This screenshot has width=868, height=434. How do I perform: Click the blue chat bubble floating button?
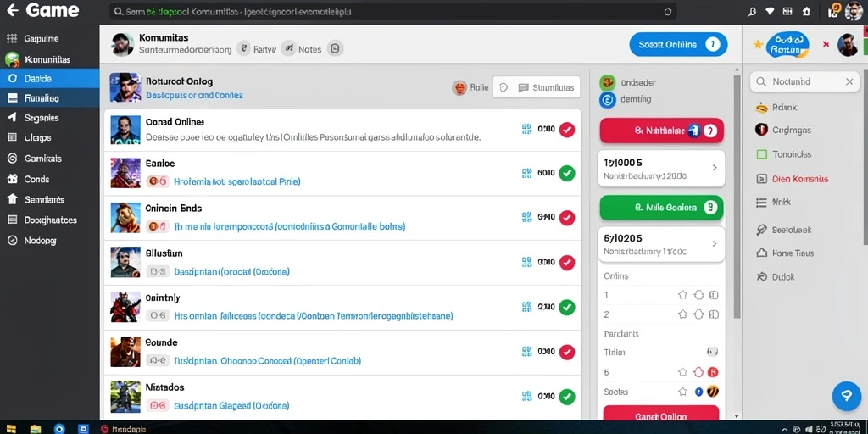tap(847, 395)
